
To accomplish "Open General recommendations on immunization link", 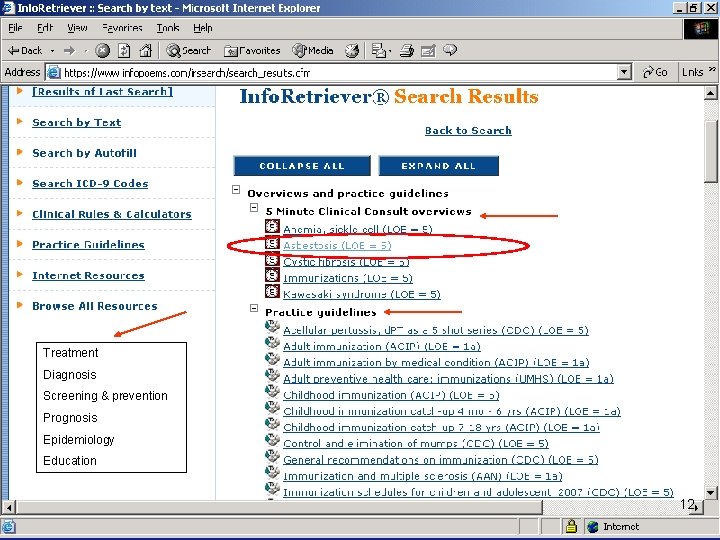I will (x=441, y=460).
